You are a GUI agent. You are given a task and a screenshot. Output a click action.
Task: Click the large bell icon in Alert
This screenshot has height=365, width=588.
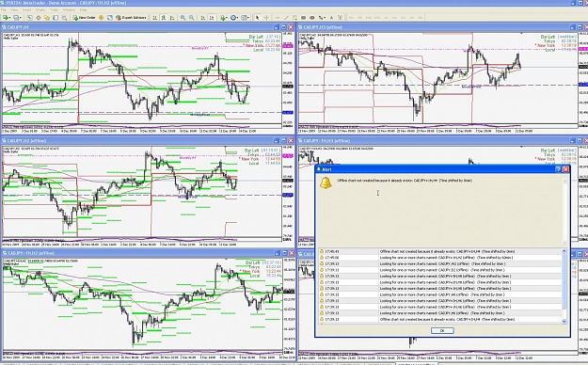326,182
